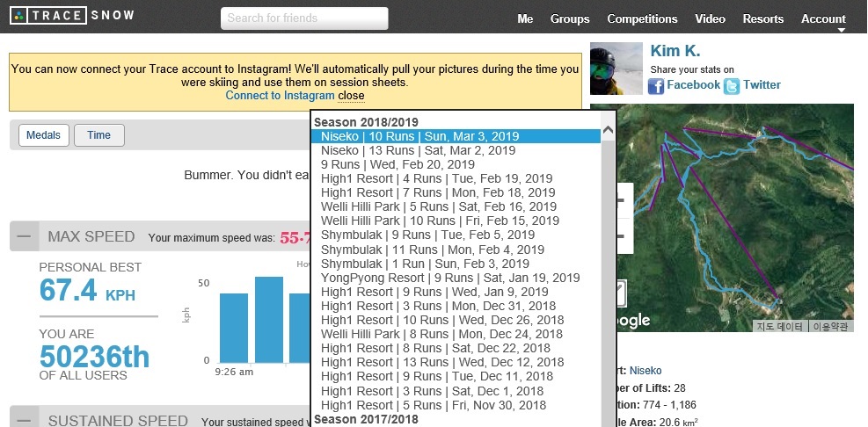Switch to the Medals tab
This screenshot has width=868, height=427.
click(44, 135)
